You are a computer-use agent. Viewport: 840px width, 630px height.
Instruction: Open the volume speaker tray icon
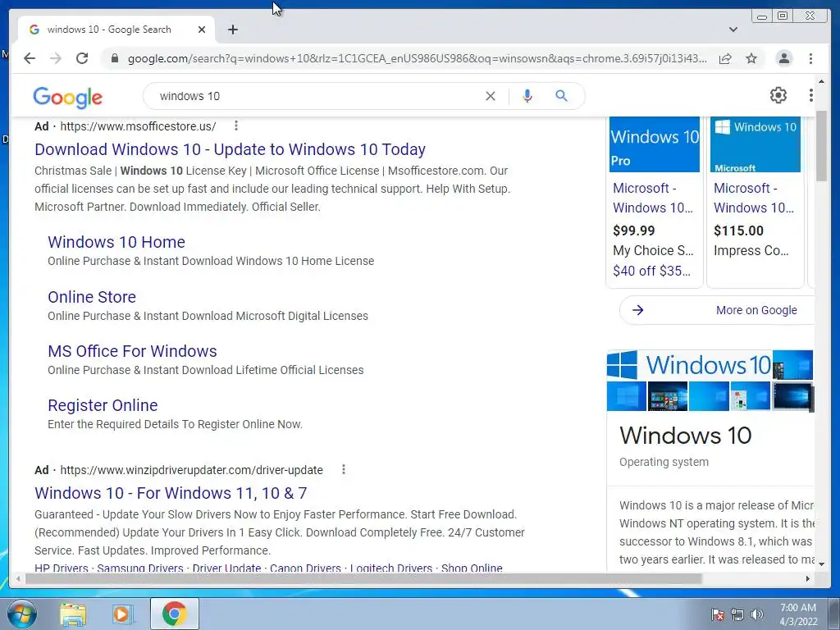(x=757, y=614)
